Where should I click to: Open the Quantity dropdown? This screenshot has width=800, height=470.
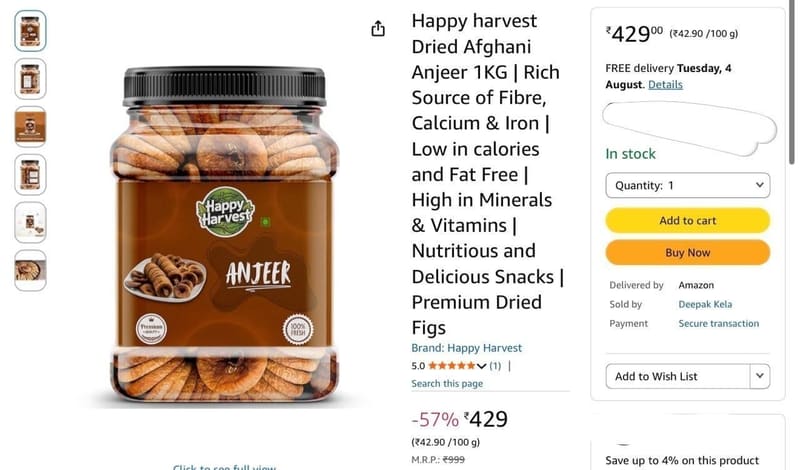(687, 185)
